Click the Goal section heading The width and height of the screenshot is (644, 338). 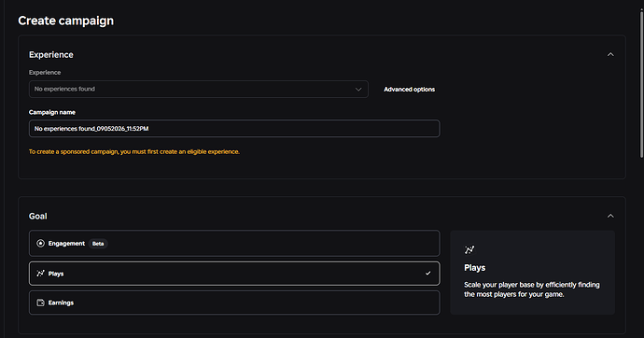pyautogui.click(x=37, y=216)
